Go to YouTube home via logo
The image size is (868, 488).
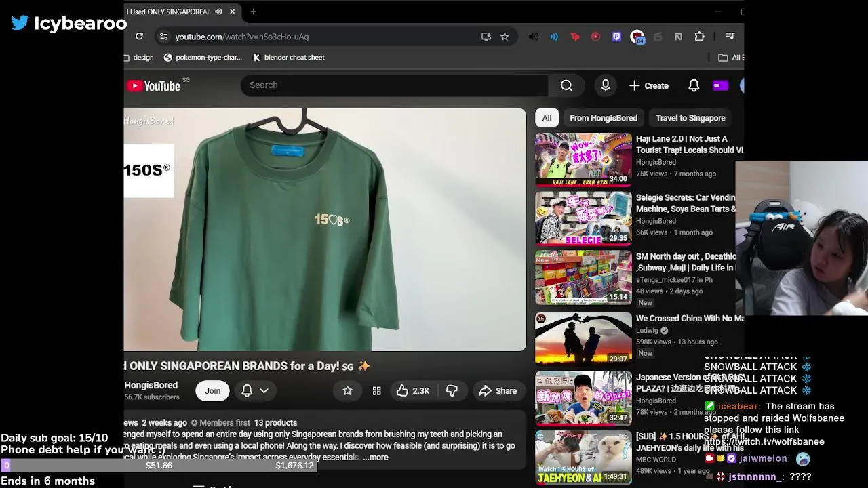coord(153,86)
